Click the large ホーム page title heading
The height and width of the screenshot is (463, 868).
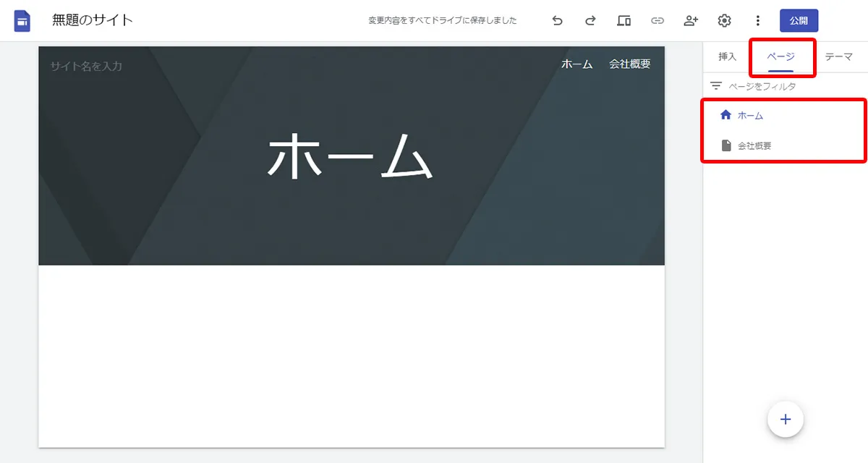(351, 156)
